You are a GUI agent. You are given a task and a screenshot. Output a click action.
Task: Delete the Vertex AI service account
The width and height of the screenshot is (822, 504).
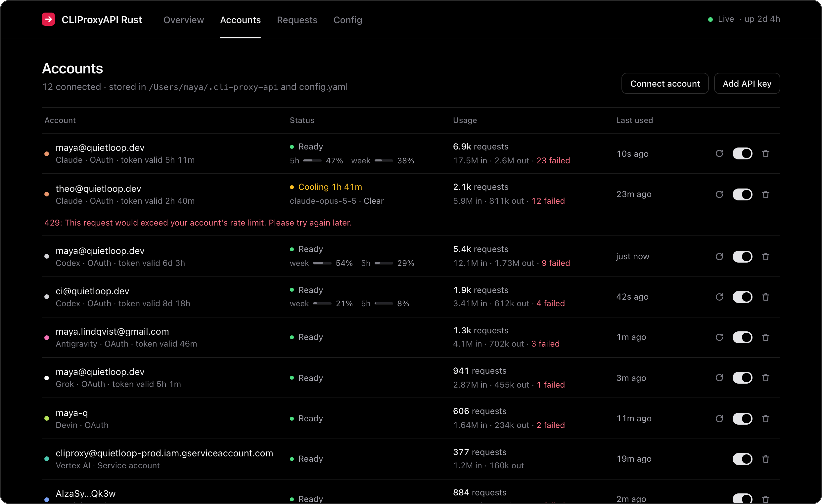pyautogui.click(x=766, y=459)
